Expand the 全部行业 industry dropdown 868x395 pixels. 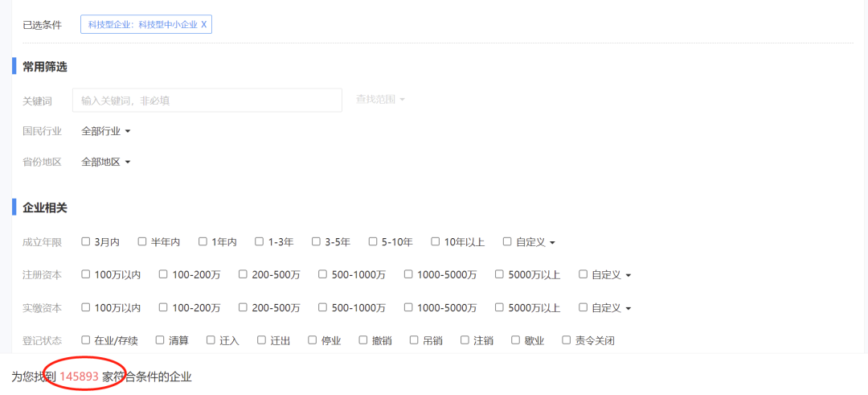pyautogui.click(x=106, y=131)
